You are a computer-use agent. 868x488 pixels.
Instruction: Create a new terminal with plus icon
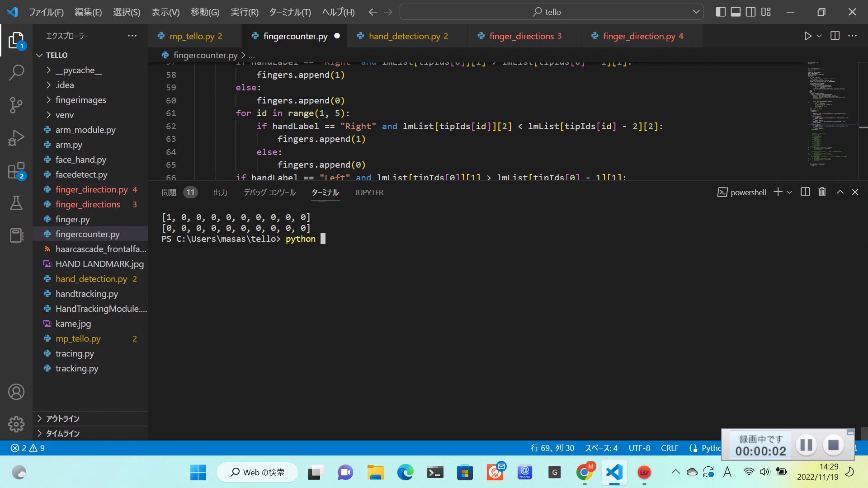click(778, 192)
